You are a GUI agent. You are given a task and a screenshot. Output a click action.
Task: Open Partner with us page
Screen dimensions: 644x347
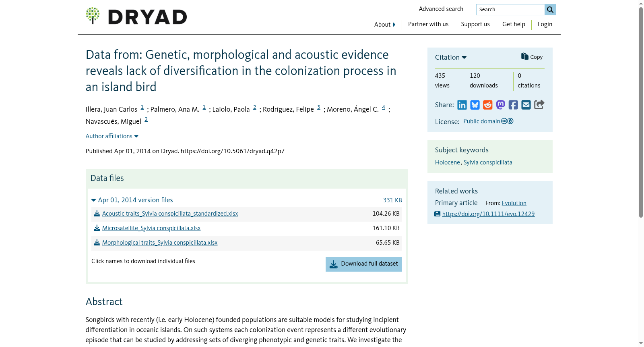[428, 24]
